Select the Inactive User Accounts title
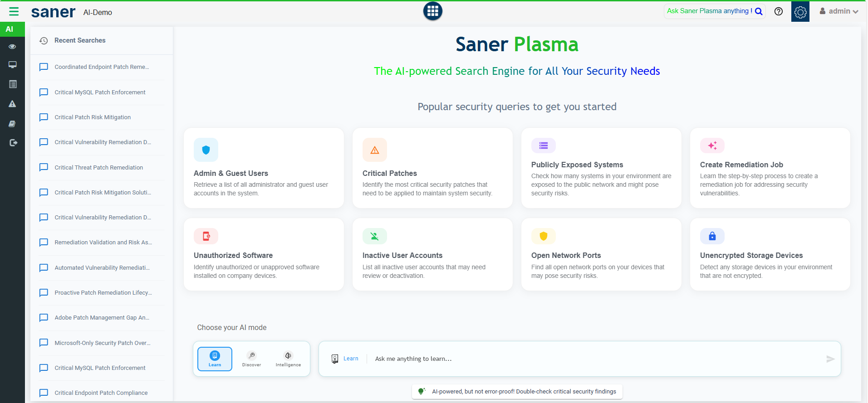868x403 pixels. pos(402,256)
